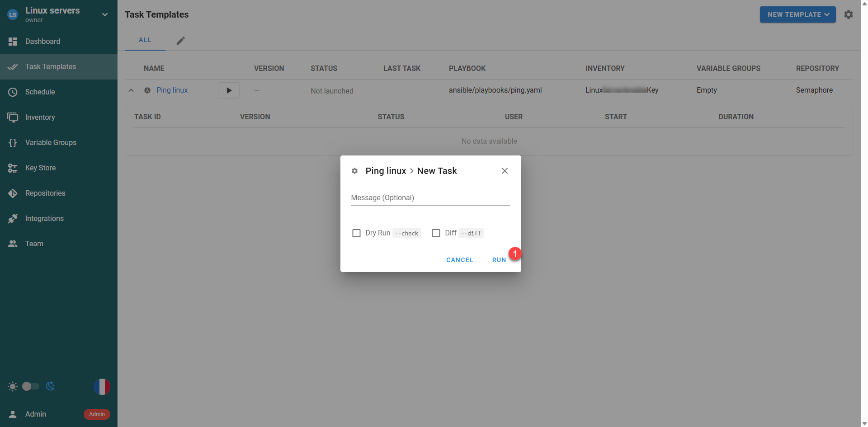Close the New Task dialog
This screenshot has width=868, height=427.
pyautogui.click(x=505, y=171)
